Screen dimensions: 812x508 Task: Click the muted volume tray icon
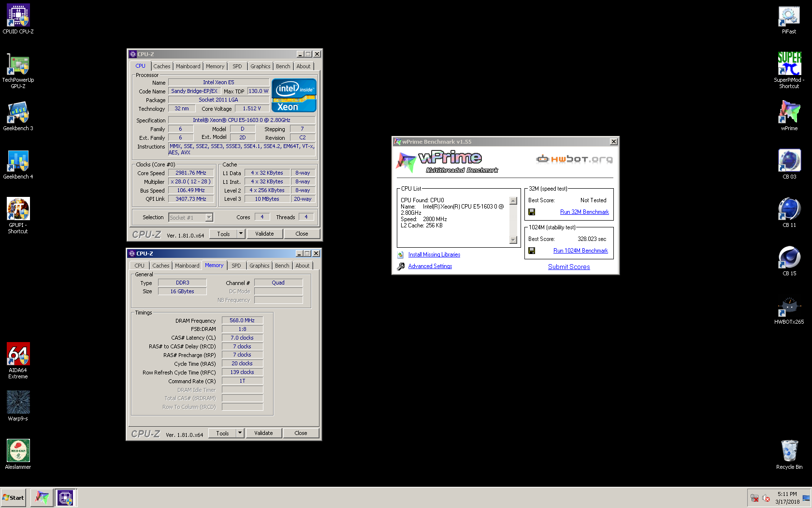[766, 498]
